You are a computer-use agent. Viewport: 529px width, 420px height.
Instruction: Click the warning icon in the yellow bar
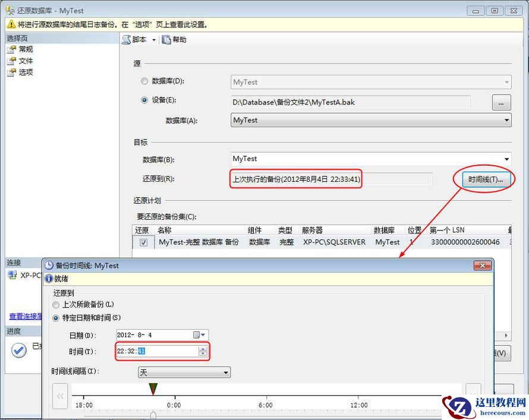tap(11, 24)
